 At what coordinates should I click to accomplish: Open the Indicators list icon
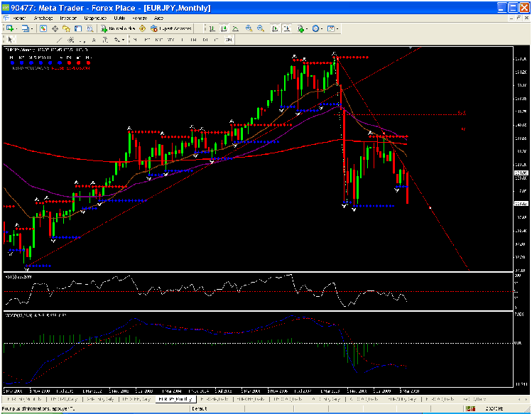click(x=300, y=28)
